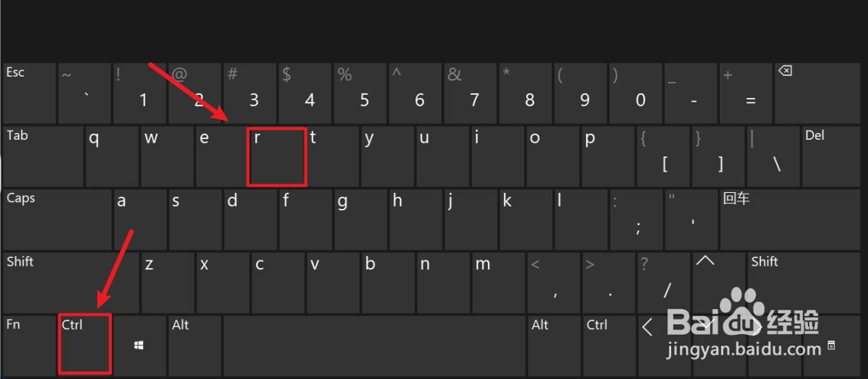Tap the number 5 percent key

point(360,93)
